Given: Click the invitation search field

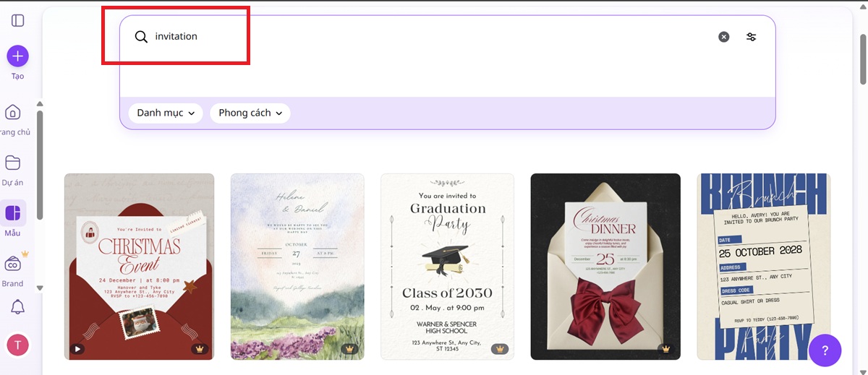Looking at the screenshot, I should [x=427, y=37].
